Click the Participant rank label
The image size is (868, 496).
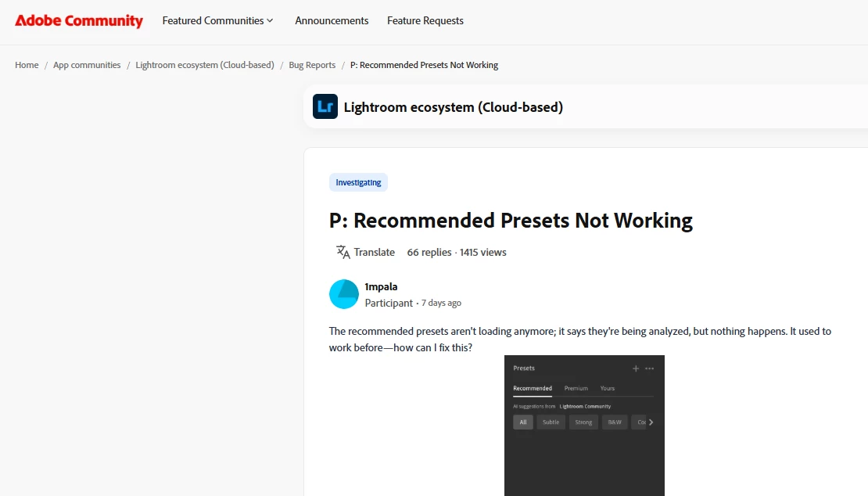click(x=389, y=303)
